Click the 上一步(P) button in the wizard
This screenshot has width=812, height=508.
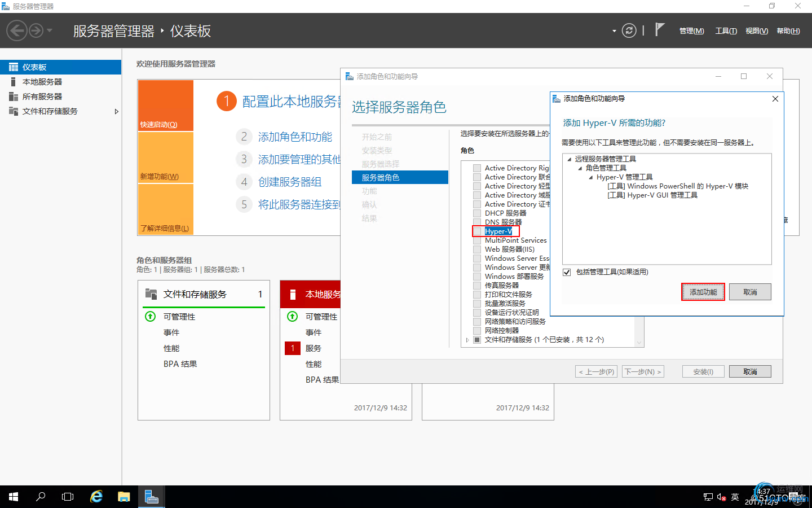597,371
